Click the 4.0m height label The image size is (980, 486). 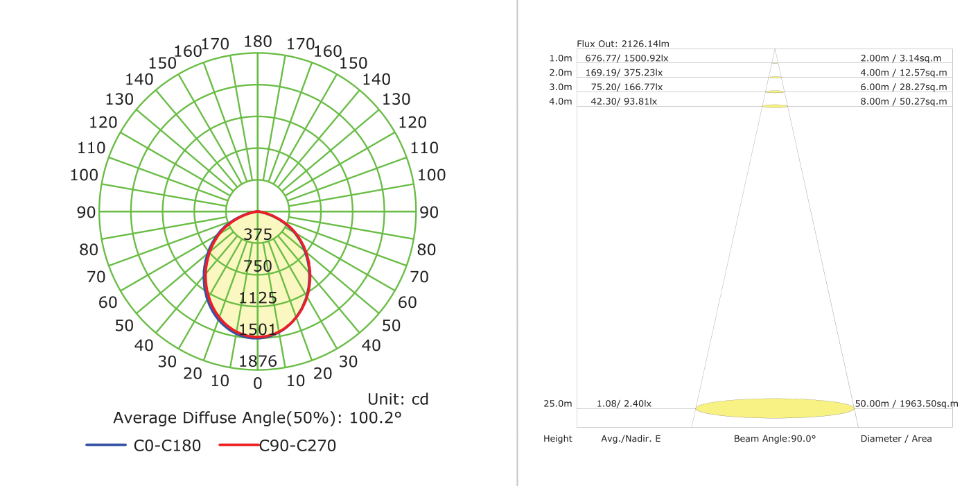point(561,102)
